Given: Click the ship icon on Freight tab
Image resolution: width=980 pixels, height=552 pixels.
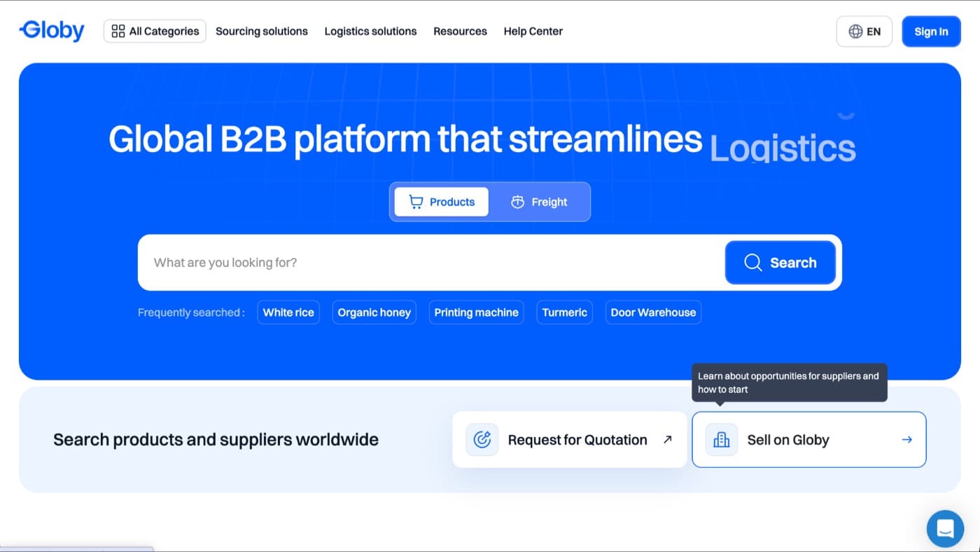Looking at the screenshot, I should (517, 202).
